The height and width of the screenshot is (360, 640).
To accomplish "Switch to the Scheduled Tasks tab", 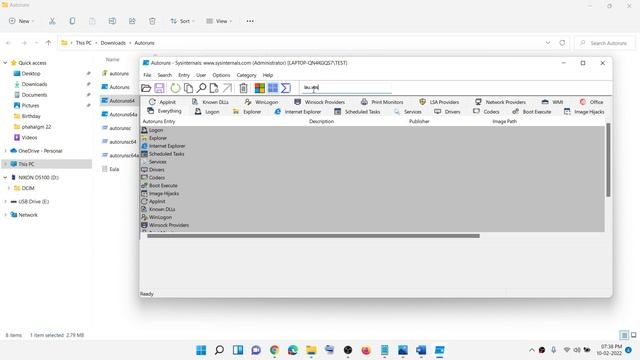I will (x=357, y=111).
